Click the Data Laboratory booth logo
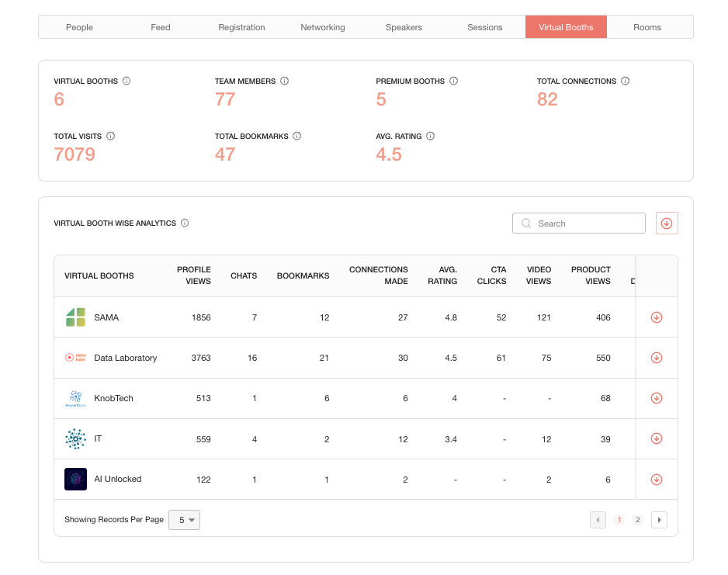The image size is (728, 575). (x=76, y=358)
